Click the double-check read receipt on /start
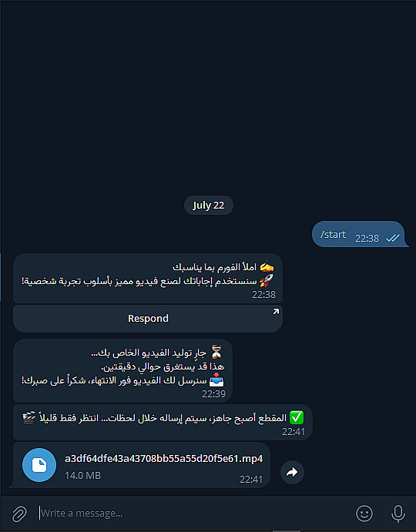 pos(393,238)
